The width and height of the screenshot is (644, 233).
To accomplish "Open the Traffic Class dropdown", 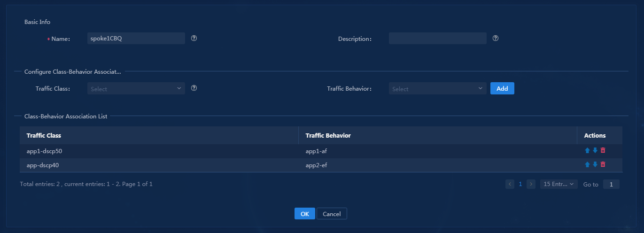I will click(136, 88).
